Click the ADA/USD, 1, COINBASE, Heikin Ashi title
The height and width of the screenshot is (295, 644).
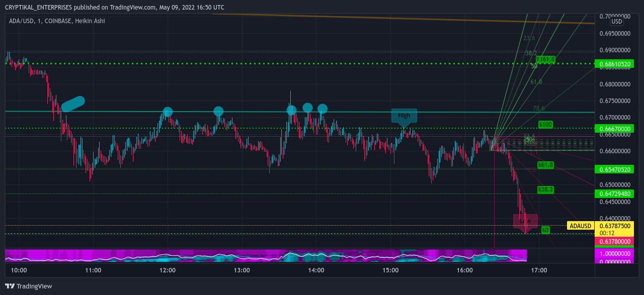57,21
